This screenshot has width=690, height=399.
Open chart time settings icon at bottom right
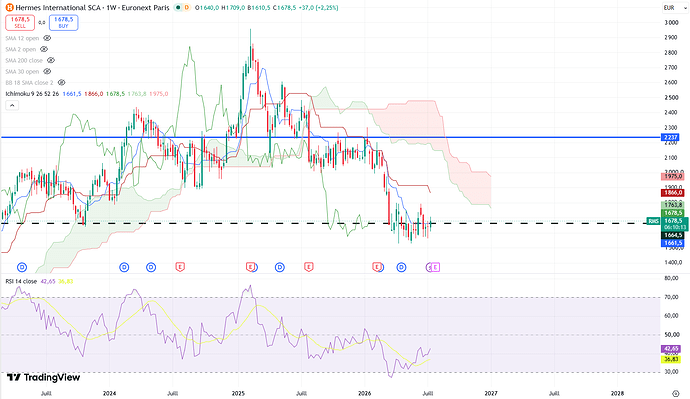676,393
